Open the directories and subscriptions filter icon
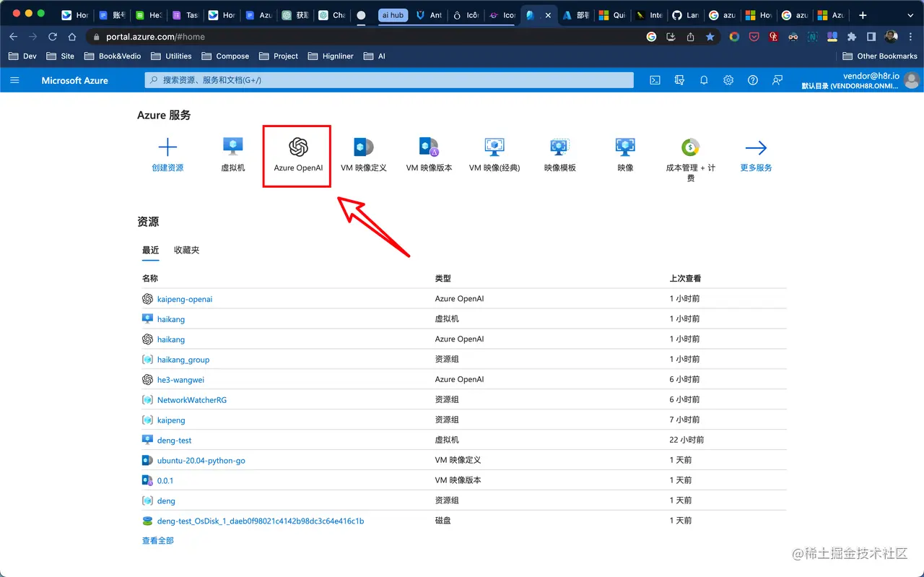 (679, 80)
